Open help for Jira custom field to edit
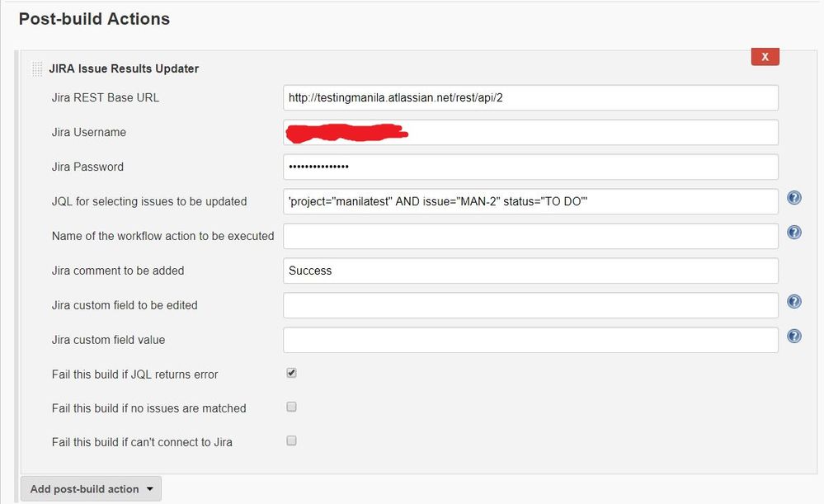Screen dimensions: 824x504 coord(793,301)
